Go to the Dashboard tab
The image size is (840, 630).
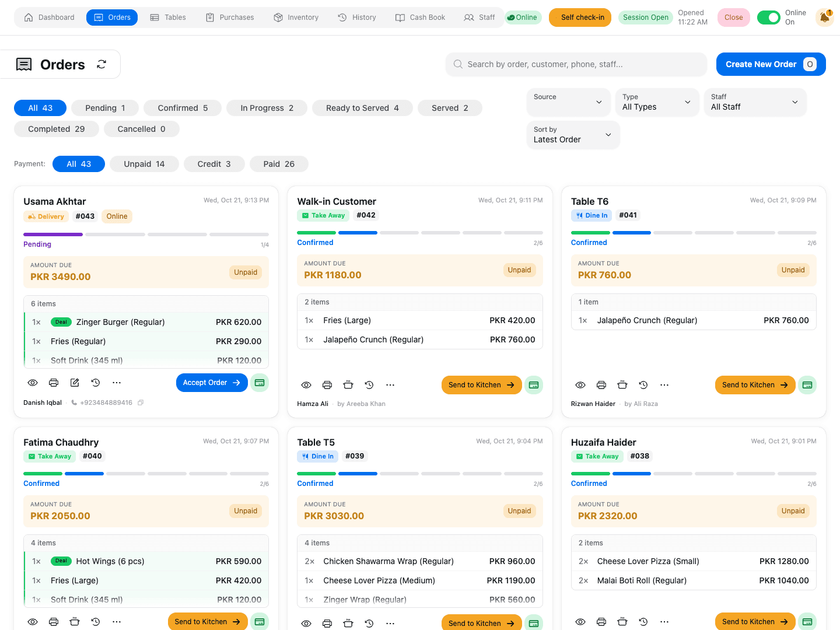point(50,17)
